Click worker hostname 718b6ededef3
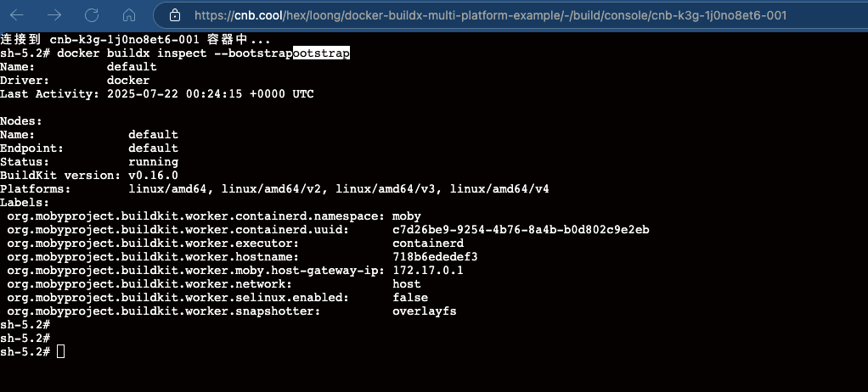 [x=435, y=257]
